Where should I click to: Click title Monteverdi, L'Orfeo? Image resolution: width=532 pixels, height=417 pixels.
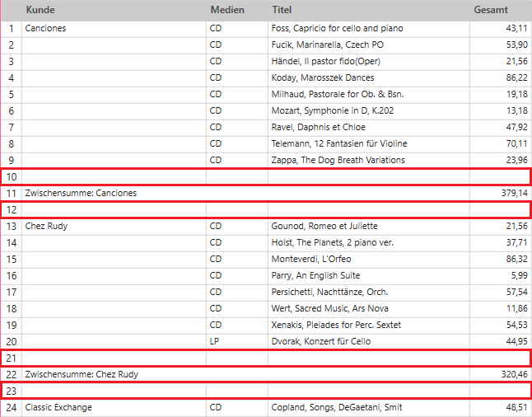coord(311,259)
